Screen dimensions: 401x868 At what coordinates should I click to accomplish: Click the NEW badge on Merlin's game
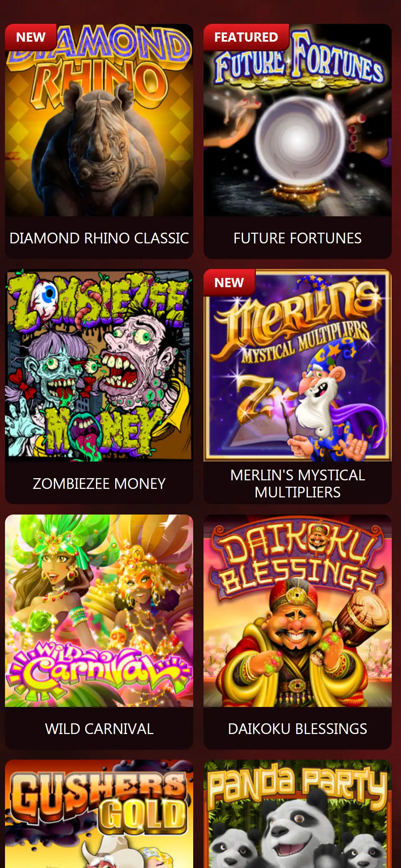229,283
